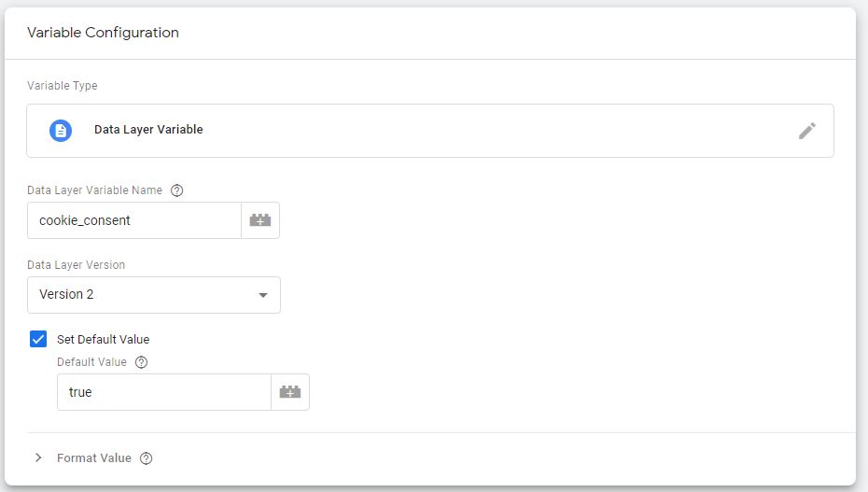Click the Set Default Value label text
Image resolution: width=868 pixels, height=492 pixels.
click(103, 339)
